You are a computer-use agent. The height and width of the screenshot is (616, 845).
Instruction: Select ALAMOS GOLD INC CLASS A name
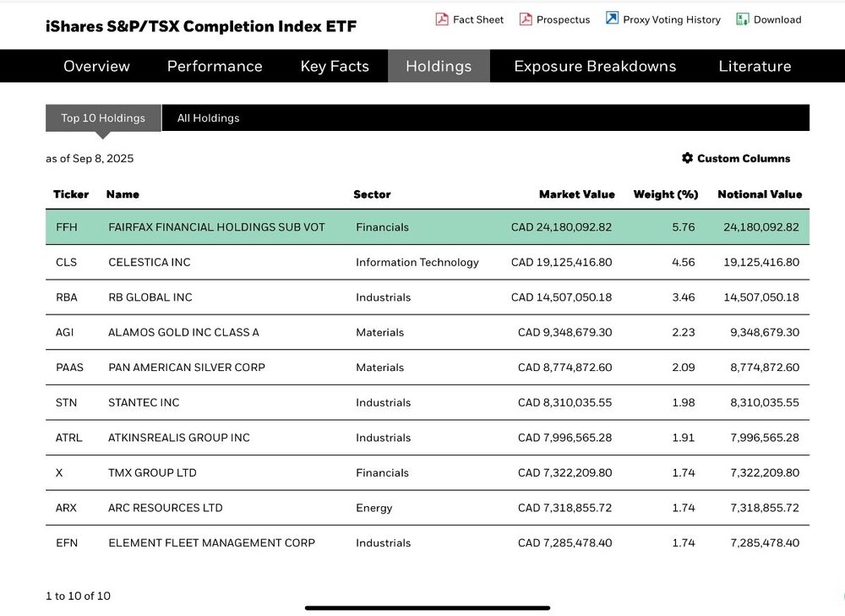(183, 332)
